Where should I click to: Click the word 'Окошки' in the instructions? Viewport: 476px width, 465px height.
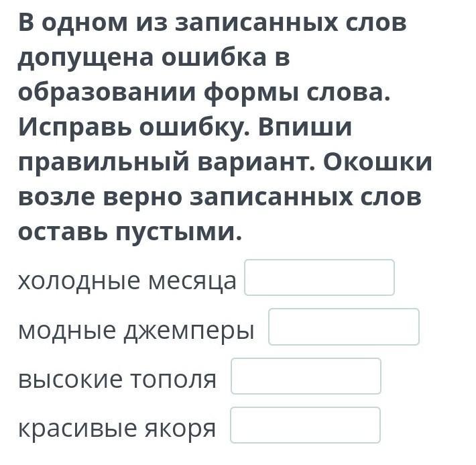pos(377,162)
